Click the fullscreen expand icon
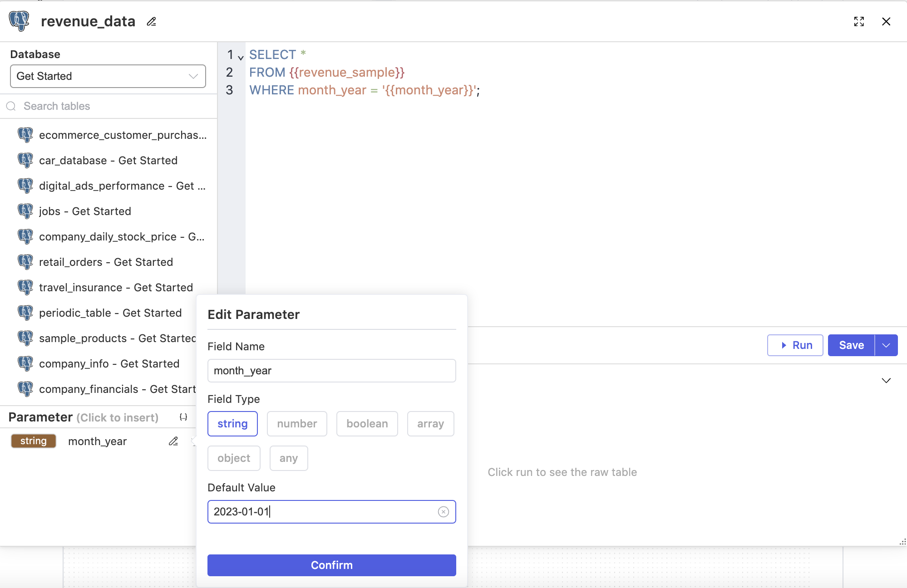The width and height of the screenshot is (907, 588). pos(858,21)
